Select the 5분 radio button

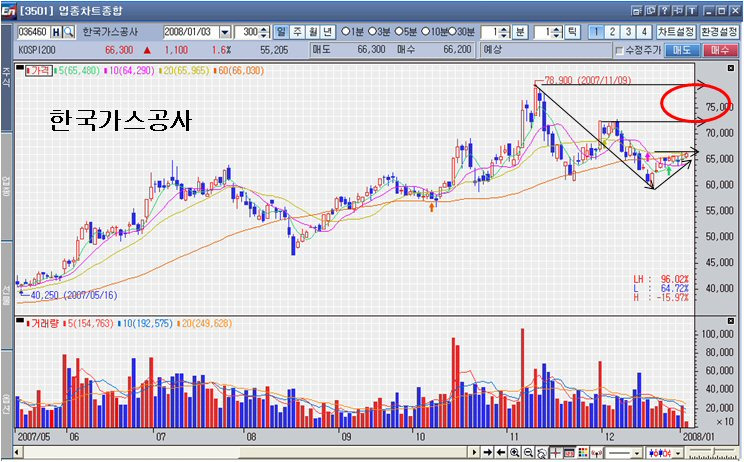399,32
